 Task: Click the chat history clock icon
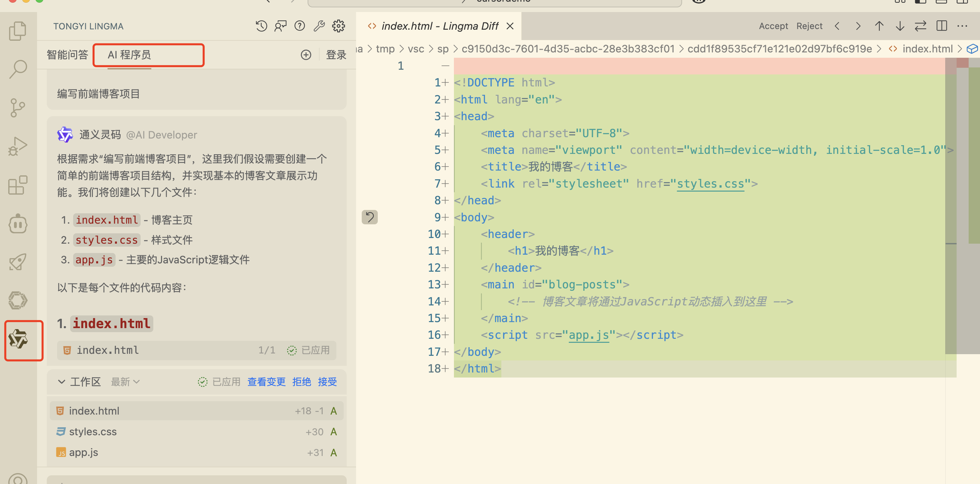(261, 26)
